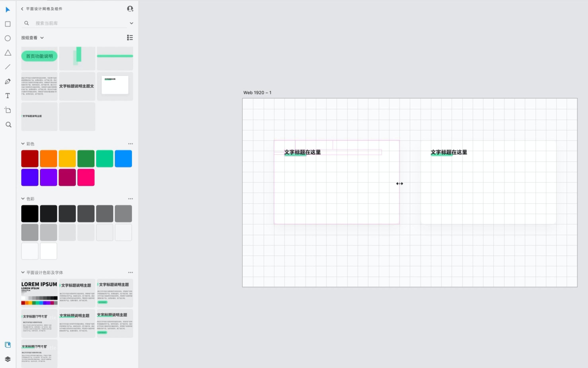Select the magenta-maroon color swatch
Image resolution: width=588 pixels, height=368 pixels.
tap(67, 177)
